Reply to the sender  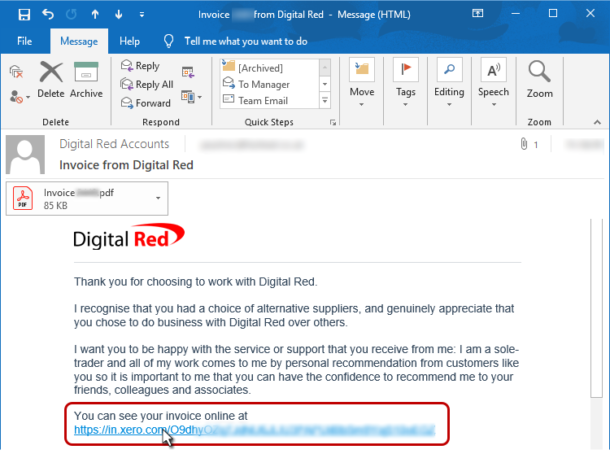click(140, 66)
